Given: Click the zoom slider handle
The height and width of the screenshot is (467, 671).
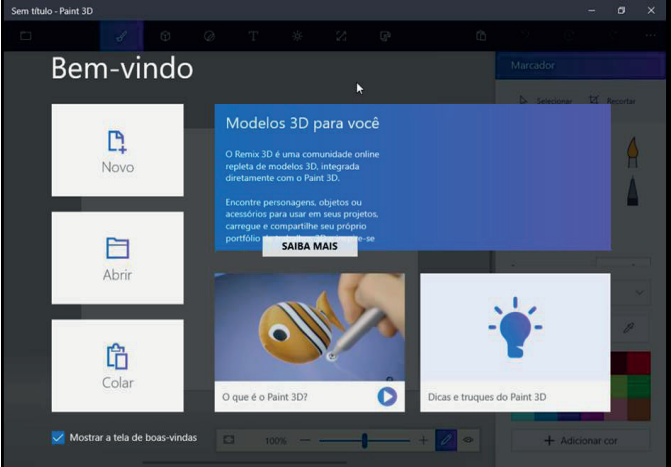Looking at the screenshot, I should point(364,440).
